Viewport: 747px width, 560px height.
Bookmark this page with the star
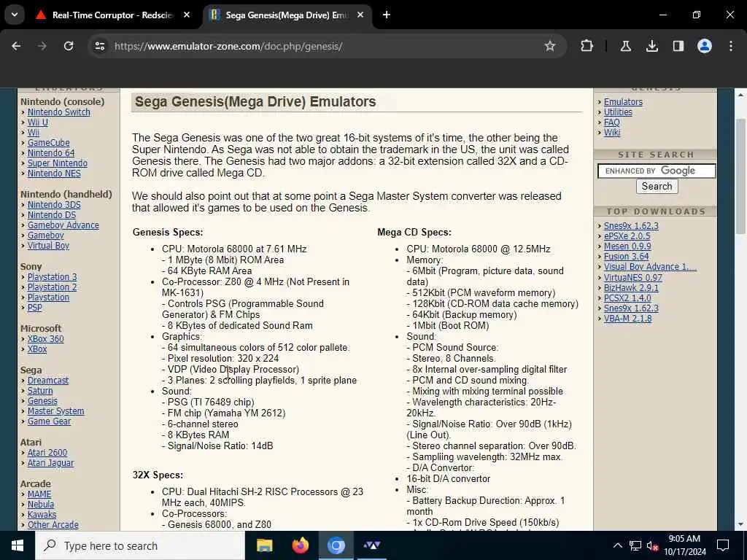click(550, 46)
